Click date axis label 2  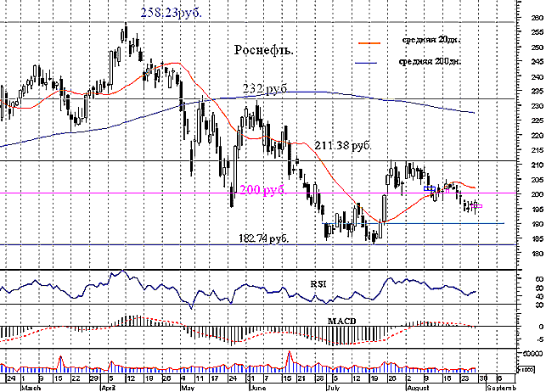click(408, 378)
